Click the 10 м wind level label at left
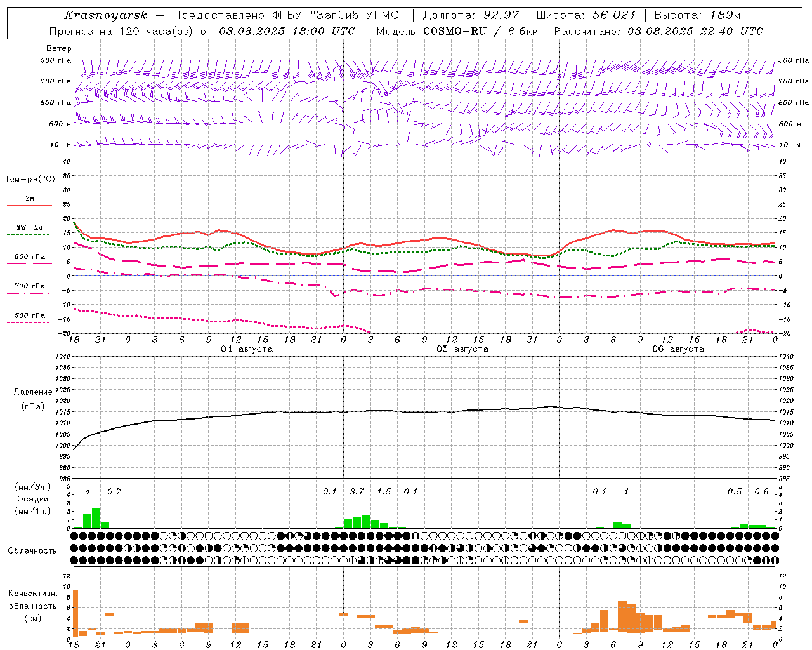812x650 pixels. [x=61, y=145]
